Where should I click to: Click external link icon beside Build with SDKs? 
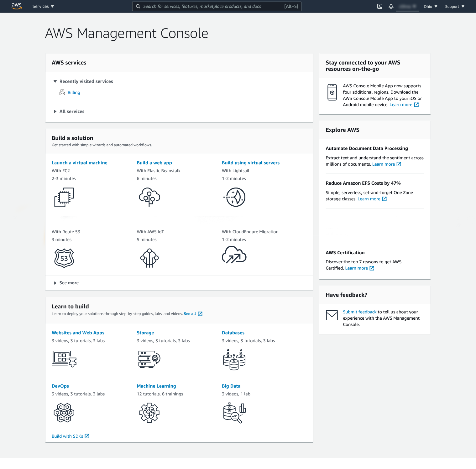[87, 436]
